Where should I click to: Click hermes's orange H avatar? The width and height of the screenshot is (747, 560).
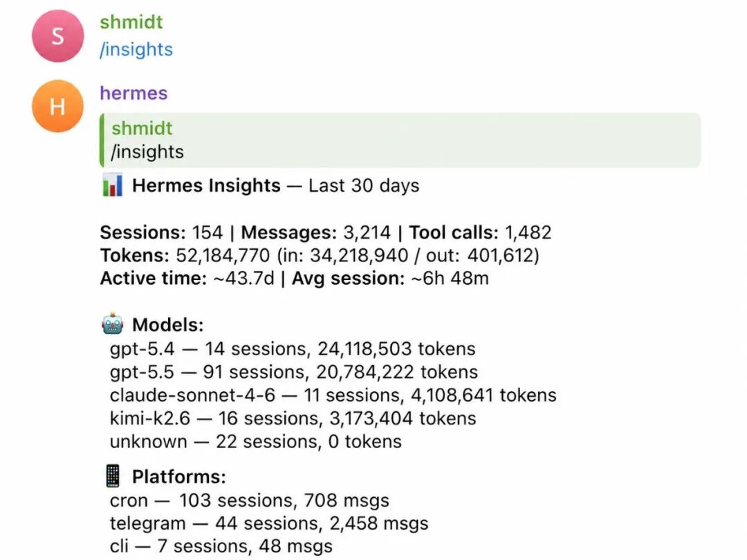click(57, 106)
